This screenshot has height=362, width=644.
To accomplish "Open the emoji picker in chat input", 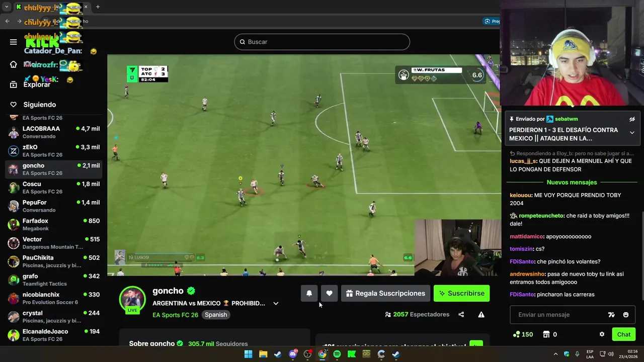I will click(626, 315).
